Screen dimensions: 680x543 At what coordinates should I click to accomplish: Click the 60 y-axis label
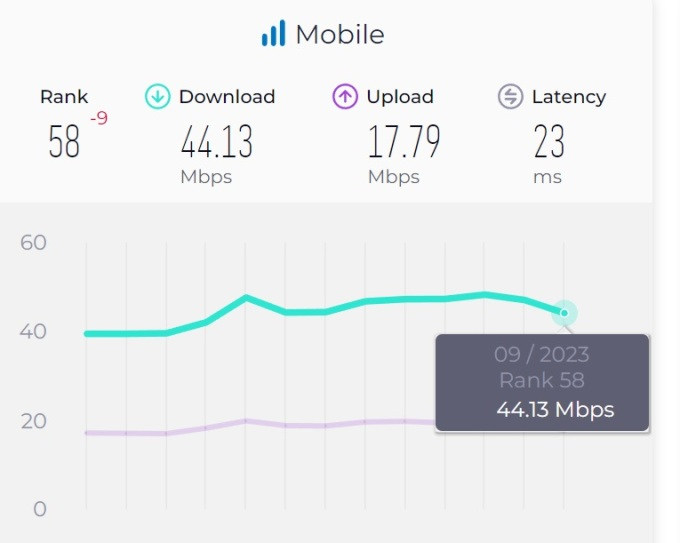[33, 243]
